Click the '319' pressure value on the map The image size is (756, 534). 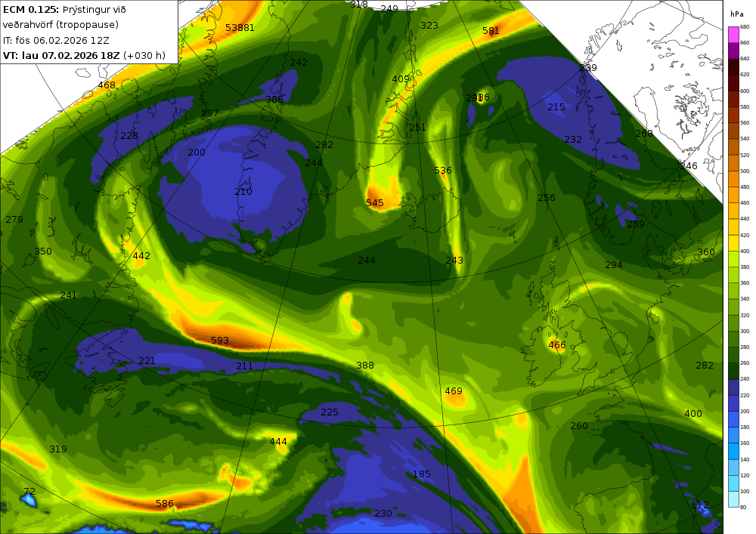58,449
